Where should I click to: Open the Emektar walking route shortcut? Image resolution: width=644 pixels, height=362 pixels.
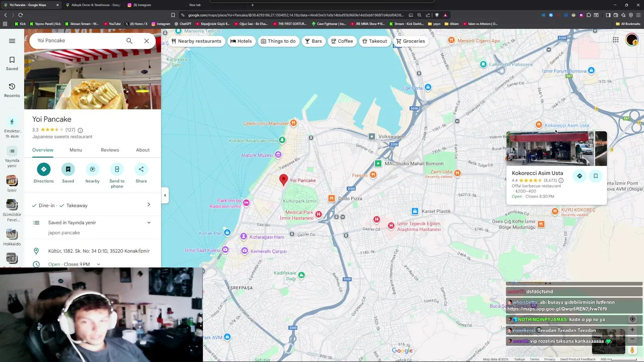click(x=12, y=128)
